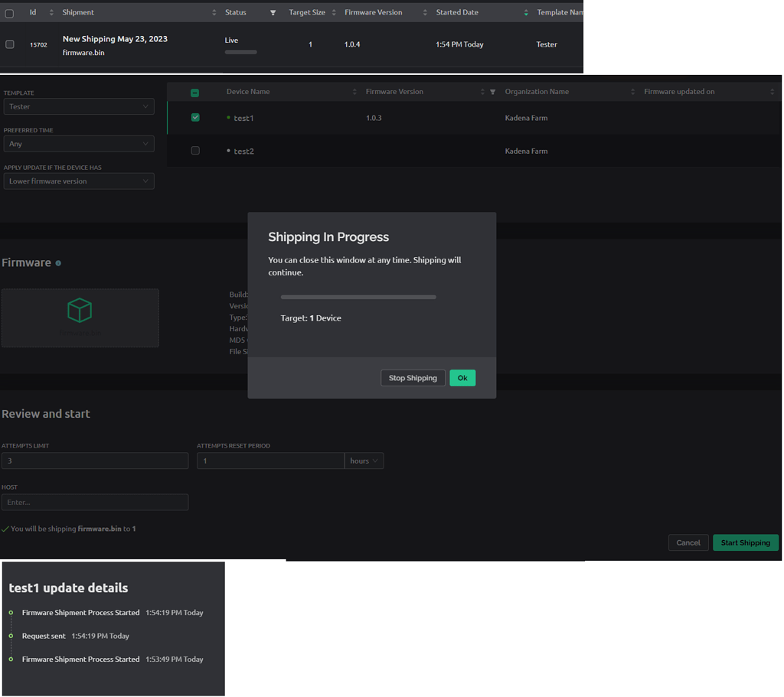Image resolution: width=784 pixels, height=697 pixels.
Task: Click the select-all checkbox in device table header
Action: (x=194, y=90)
